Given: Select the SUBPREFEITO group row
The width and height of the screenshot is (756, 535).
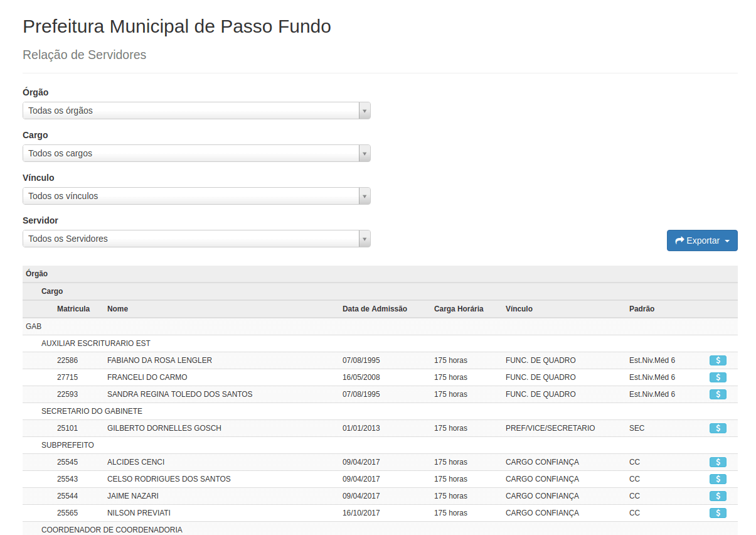Looking at the screenshot, I should click(x=380, y=445).
